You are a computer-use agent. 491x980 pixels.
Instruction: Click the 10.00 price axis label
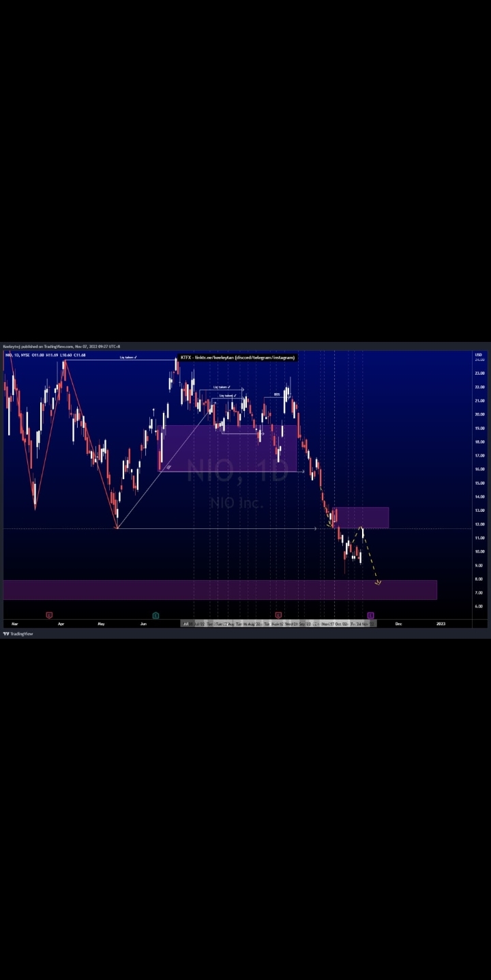pyautogui.click(x=479, y=551)
